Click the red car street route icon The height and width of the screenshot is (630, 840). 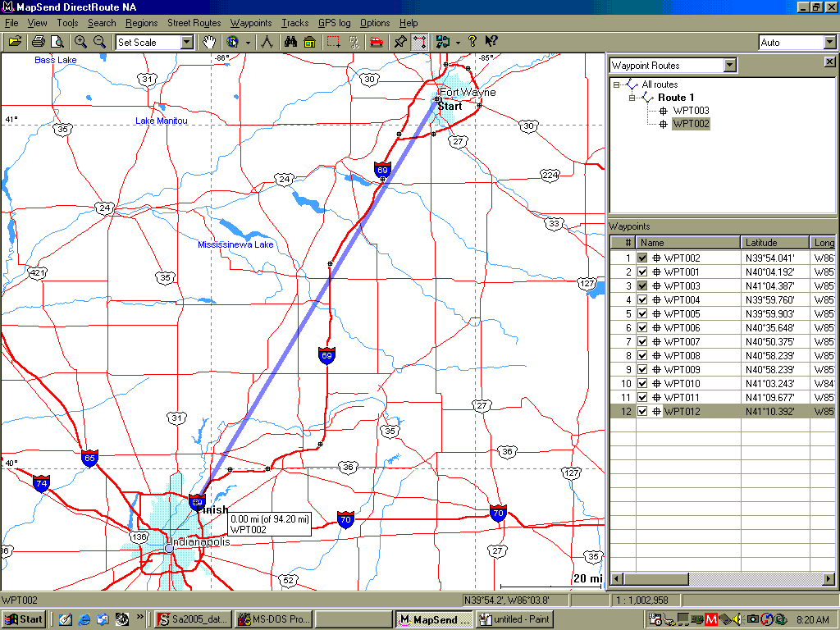coord(377,42)
